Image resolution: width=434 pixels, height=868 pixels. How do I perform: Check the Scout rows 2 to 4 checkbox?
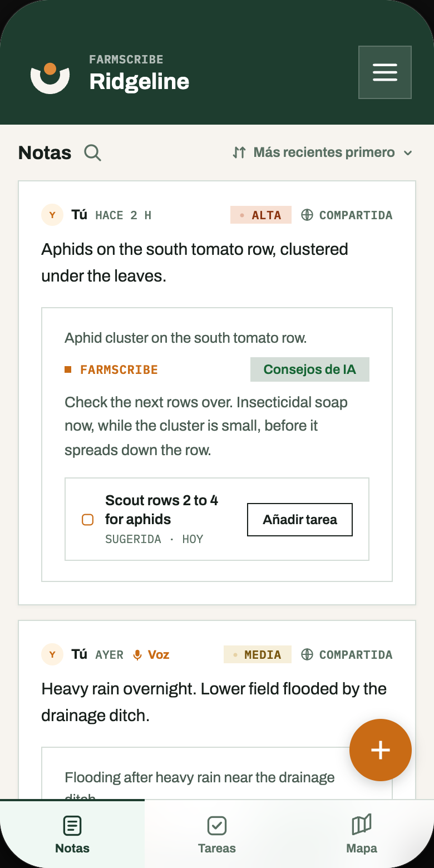[x=88, y=520]
